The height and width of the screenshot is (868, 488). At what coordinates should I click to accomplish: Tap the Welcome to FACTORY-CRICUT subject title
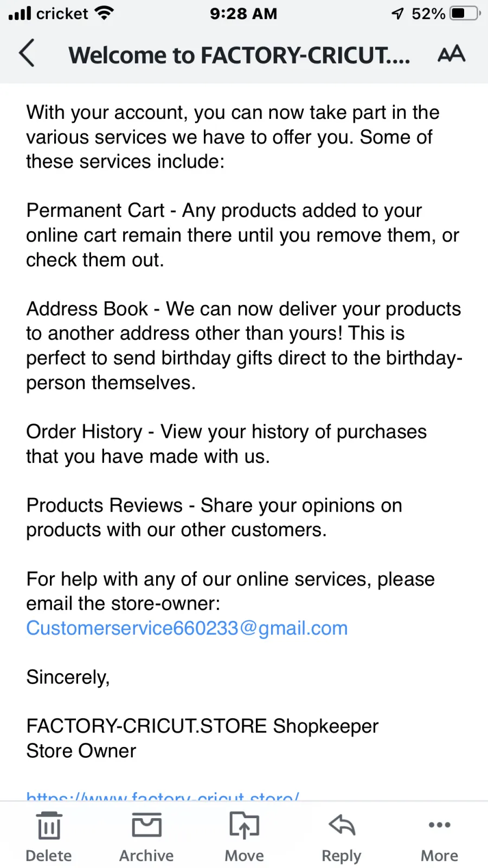click(239, 55)
